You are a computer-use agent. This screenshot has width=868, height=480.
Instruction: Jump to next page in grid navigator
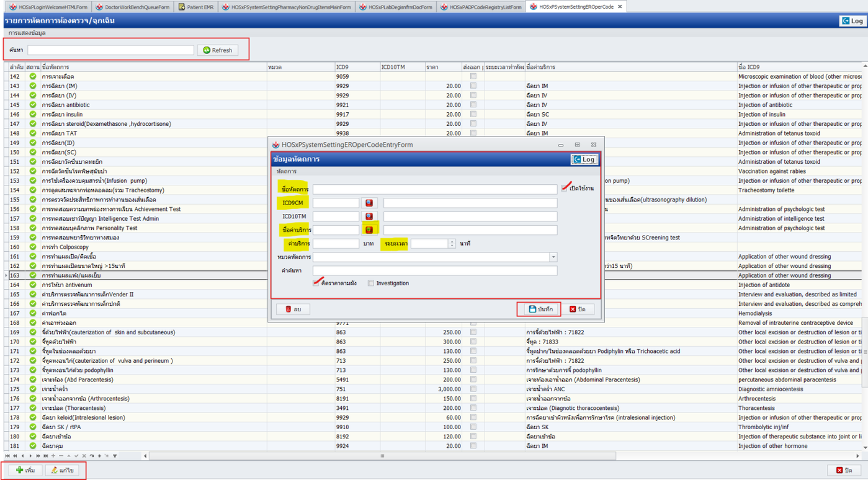[38, 456]
